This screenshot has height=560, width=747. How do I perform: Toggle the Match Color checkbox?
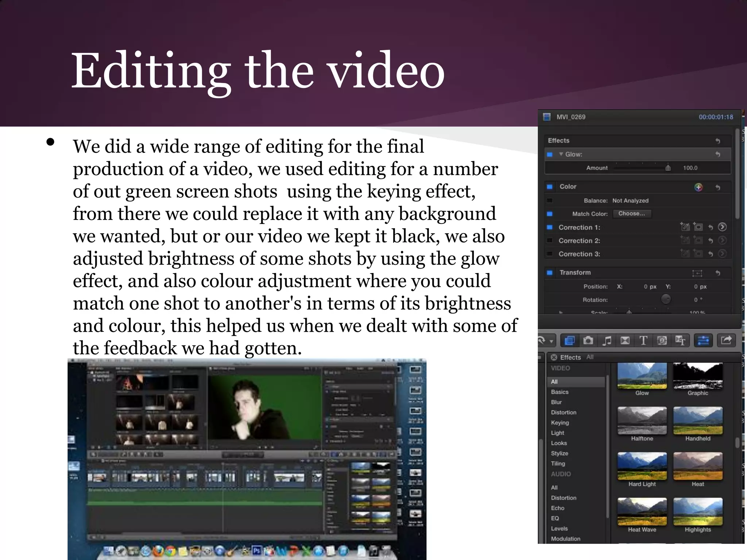click(550, 214)
